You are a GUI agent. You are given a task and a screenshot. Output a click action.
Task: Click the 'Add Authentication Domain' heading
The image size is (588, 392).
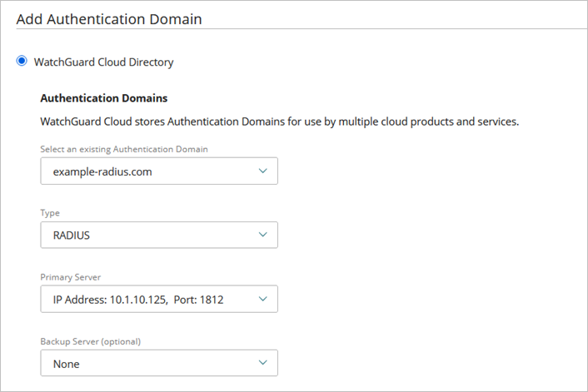pyautogui.click(x=109, y=19)
